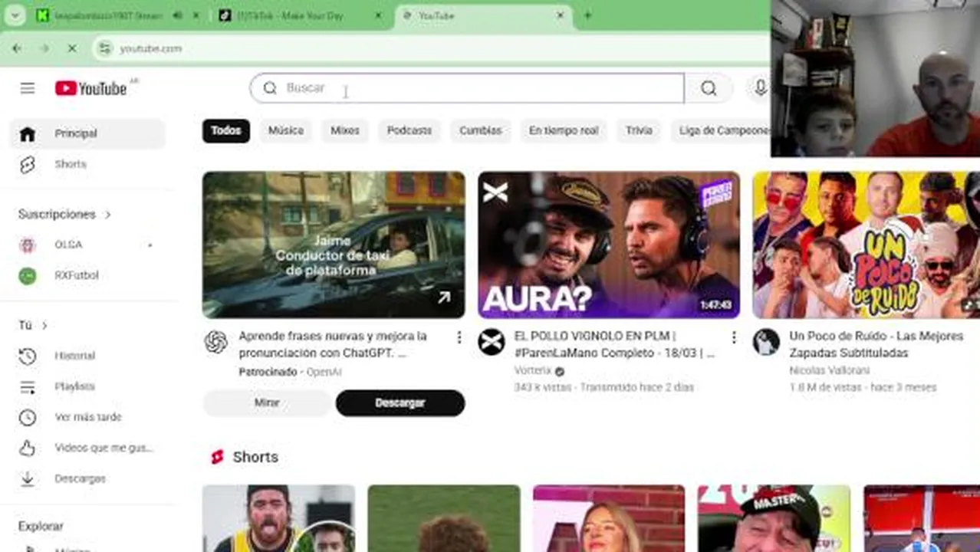Viewport: 980px width, 552px height.
Task: Switch to the TikTok tab
Action: point(299,15)
